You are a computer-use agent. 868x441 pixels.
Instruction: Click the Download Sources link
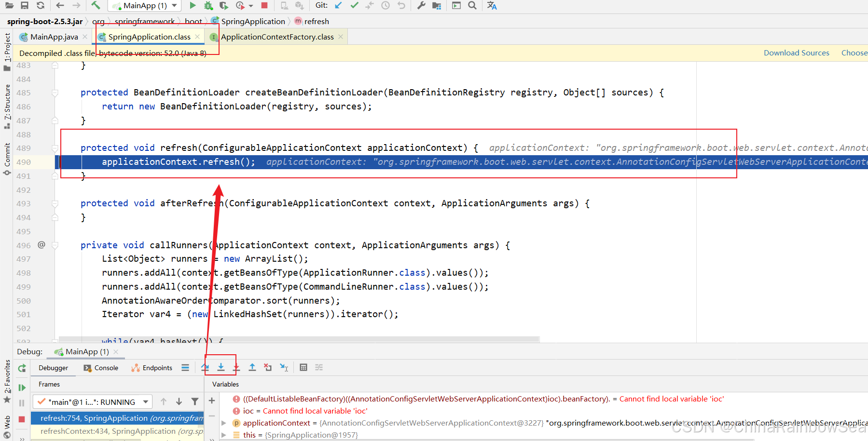point(796,53)
